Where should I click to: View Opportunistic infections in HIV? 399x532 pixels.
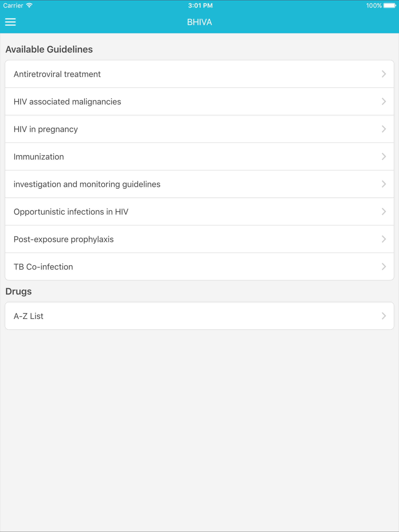pyautogui.click(x=199, y=212)
